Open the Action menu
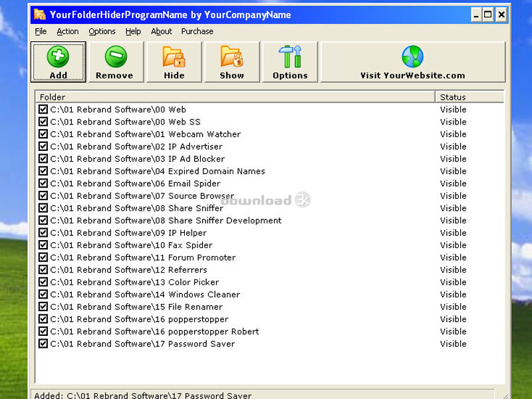Screen dimensions: 532x399 pos(67,31)
